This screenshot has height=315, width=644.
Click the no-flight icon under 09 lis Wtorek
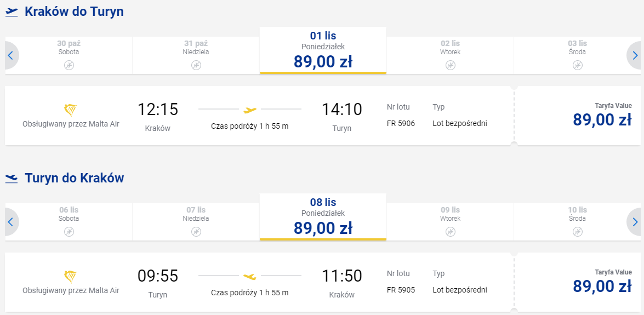[x=450, y=232]
